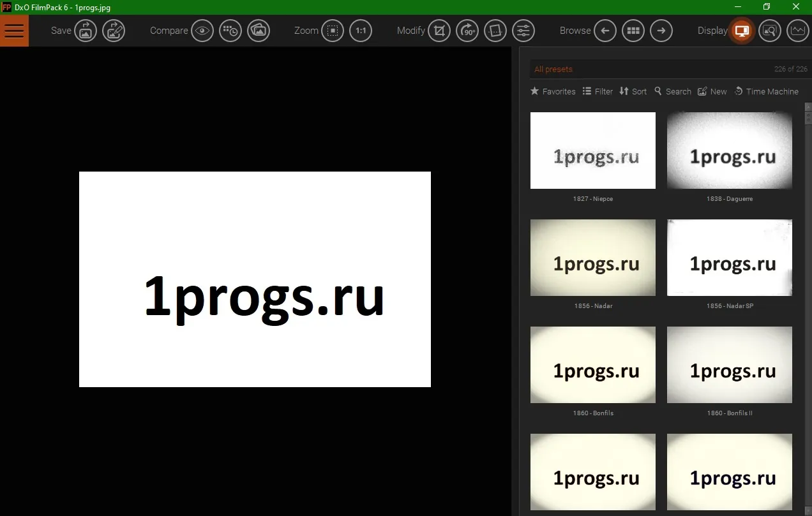Toggle the Compare eye icon
The height and width of the screenshot is (516, 812).
[x=202, y=31]
